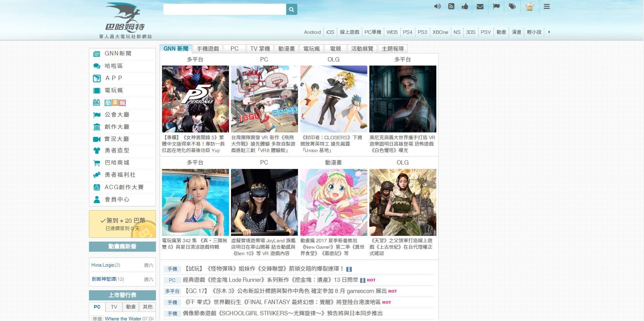The height and width of the screenshot is (321, 644).
Task: Click the 勇者福利社 candy icon
Action: point(97,175)
